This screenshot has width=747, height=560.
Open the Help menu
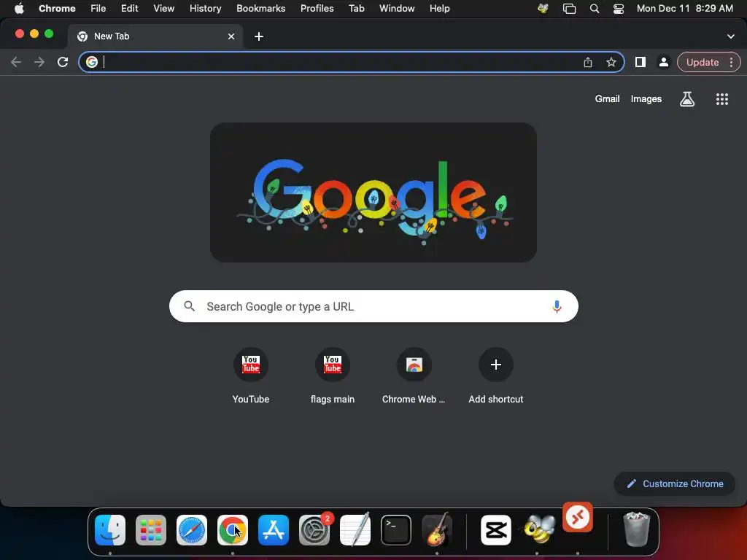[x=439, y=8]
